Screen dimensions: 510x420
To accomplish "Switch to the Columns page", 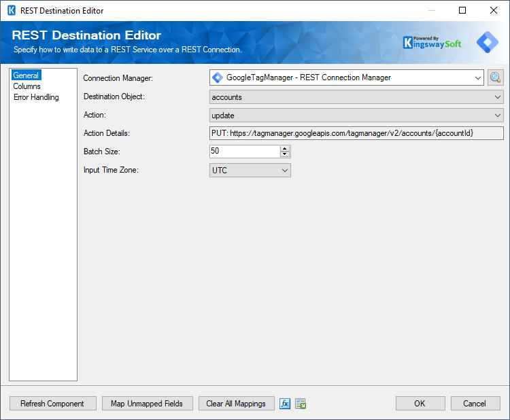I will point(27,86).
